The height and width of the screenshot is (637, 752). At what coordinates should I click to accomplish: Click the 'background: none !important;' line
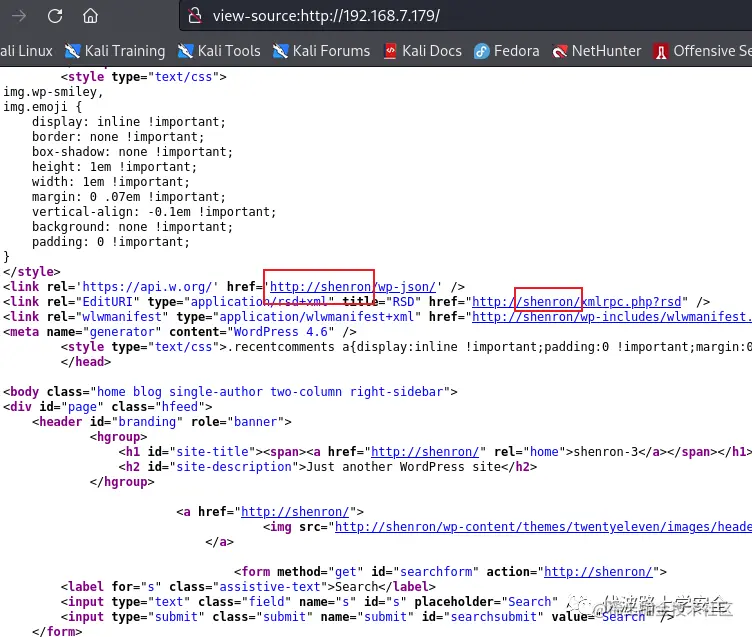[132, 227]
